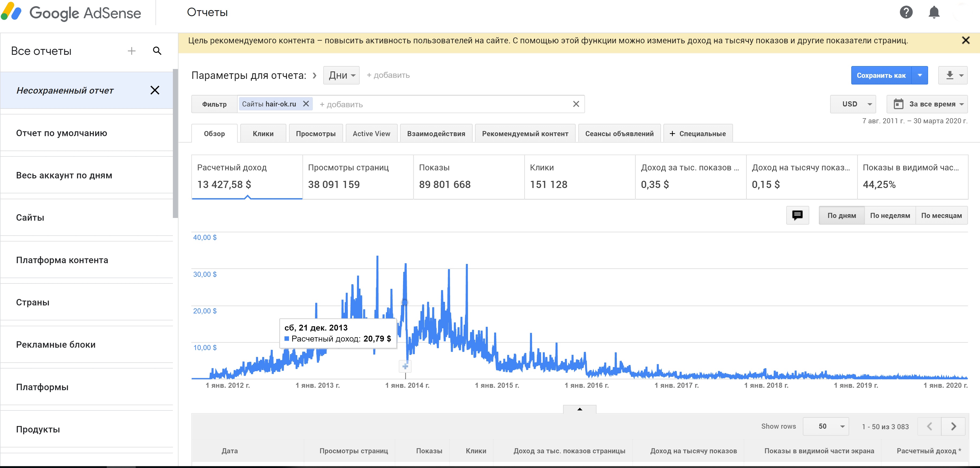Click the search icon in reports sidebar
The image size is (980, 468).
coord(157,51)
